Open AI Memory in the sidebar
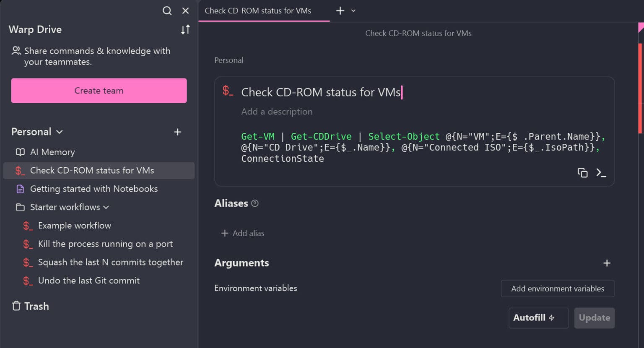This screenshot has height=348, width=644. 52,152
